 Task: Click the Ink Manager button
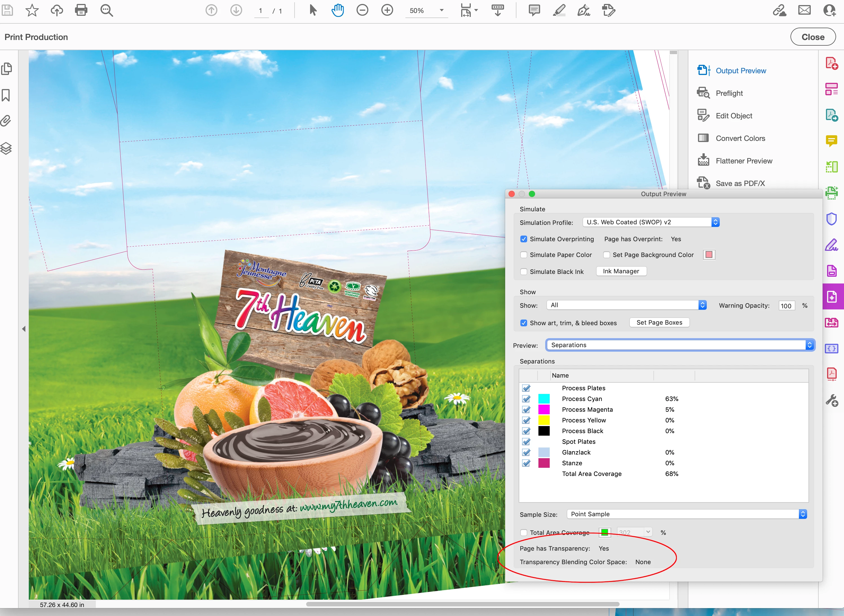point(621,271)
